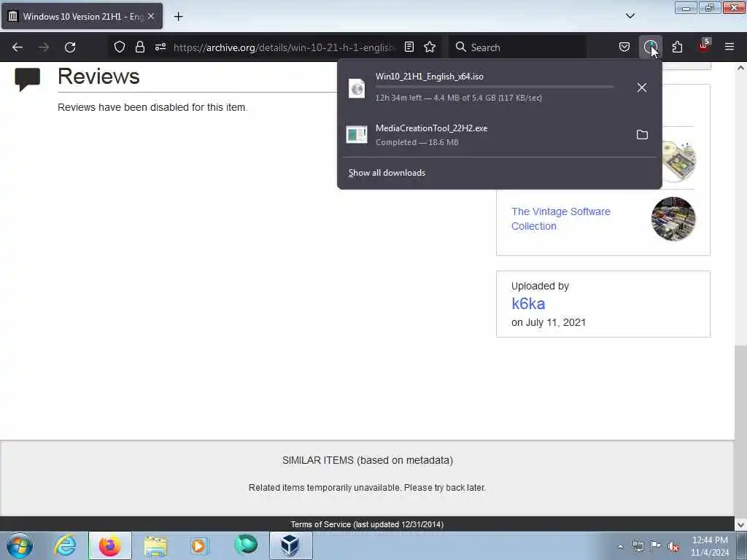Open the green round app in taskbar
747x560 pixels.
246,545
